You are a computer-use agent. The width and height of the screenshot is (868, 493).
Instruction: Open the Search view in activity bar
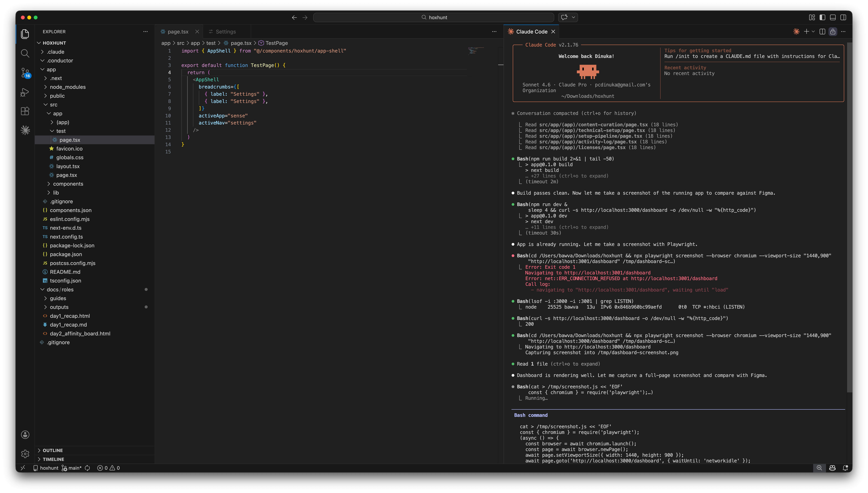(25, 53)
